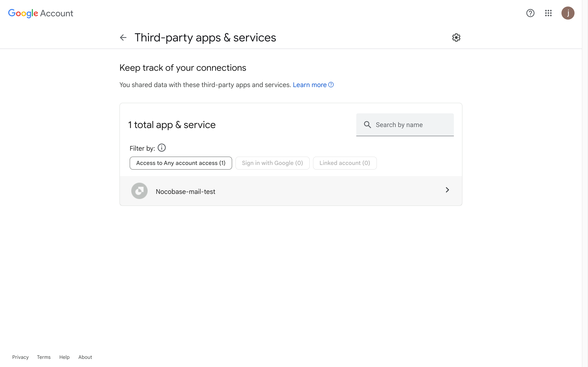
Task: Click the account profile avatar
Action: [x=568, y=13]
